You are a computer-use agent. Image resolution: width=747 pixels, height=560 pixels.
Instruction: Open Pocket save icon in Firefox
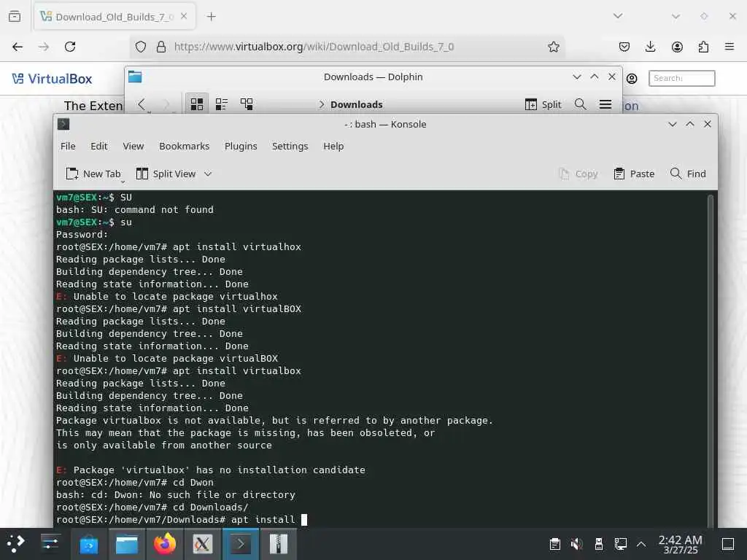point(624,47)
